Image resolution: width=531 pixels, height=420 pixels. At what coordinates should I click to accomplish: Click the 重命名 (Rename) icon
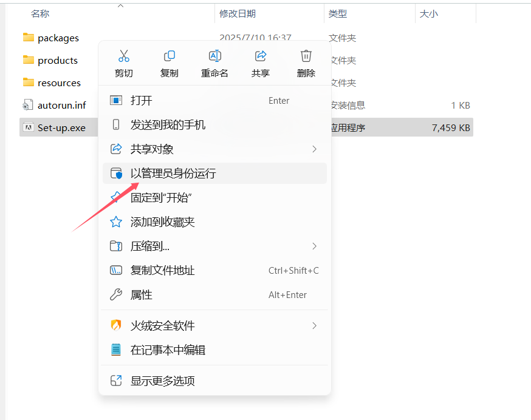tap(214, 55)
